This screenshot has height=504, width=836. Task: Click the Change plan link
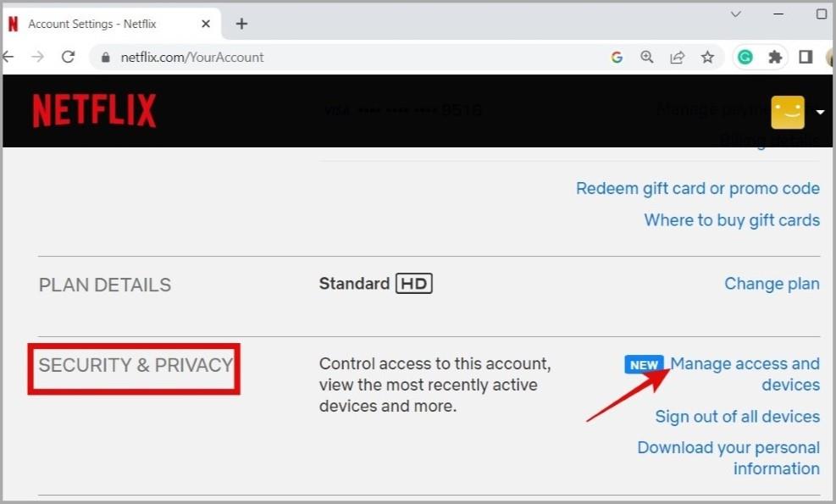click(772, 284)
